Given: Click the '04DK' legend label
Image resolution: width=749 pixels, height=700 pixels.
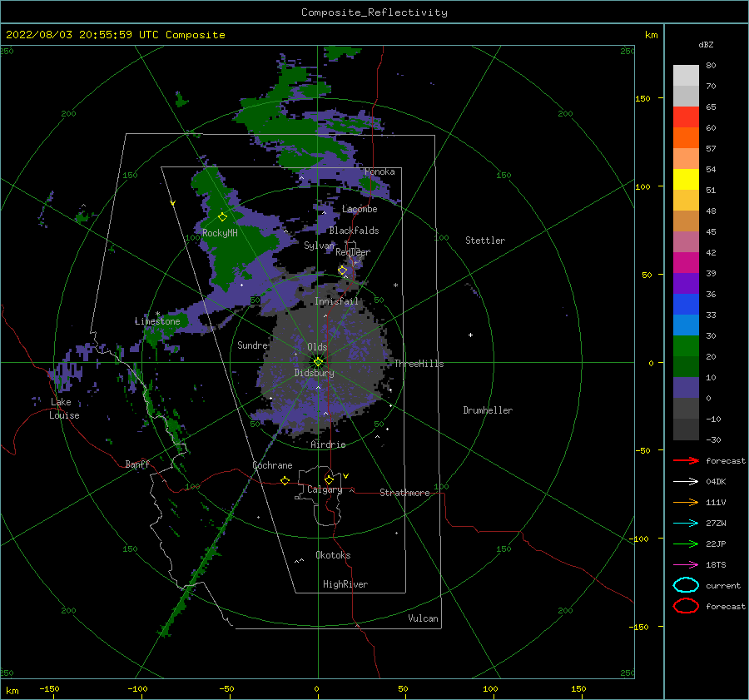Looking at the screenshot, I should [x=716, y=481].
